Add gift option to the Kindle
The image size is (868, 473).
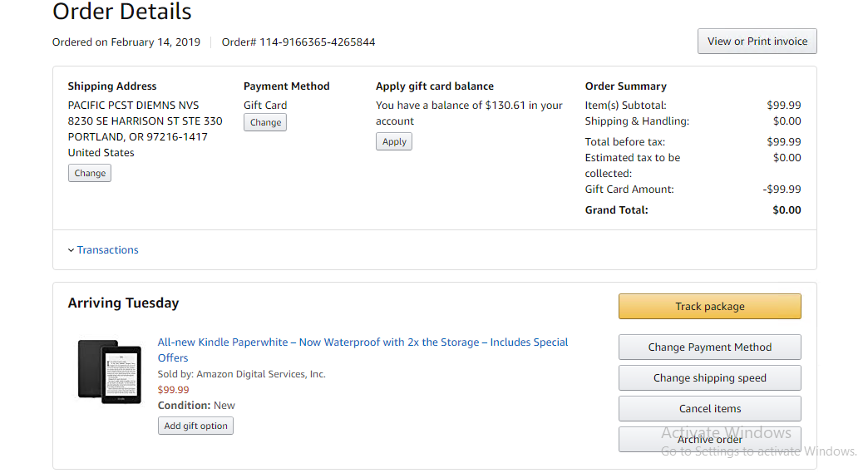click(195, 426)
